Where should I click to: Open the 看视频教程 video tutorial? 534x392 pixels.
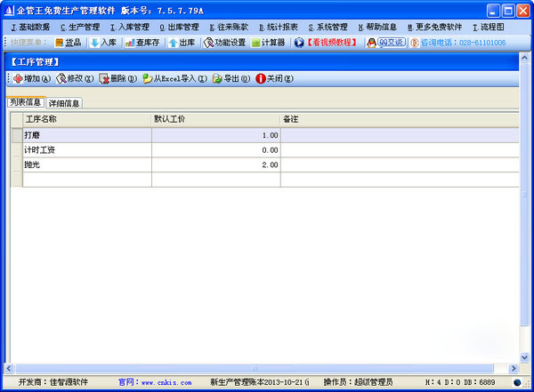326,43
